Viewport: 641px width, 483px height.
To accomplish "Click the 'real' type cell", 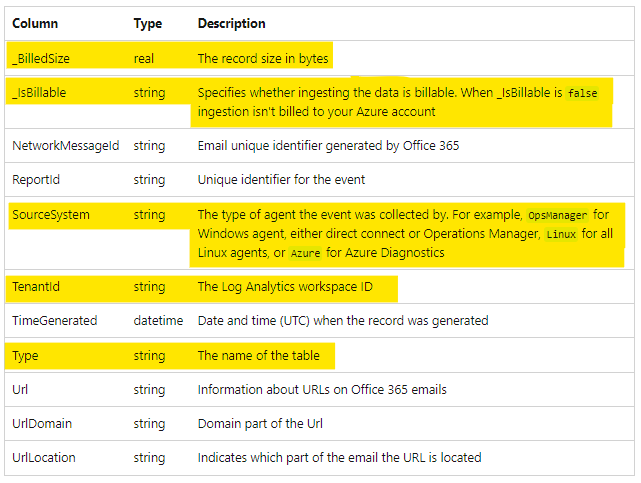I will 144,59.
